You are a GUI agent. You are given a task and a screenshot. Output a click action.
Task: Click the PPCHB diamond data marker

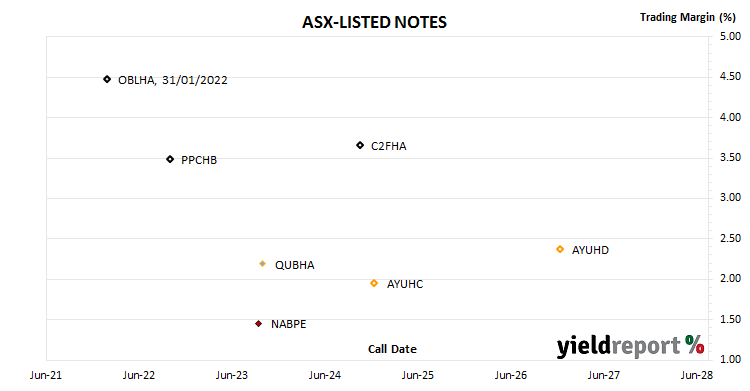170,159
